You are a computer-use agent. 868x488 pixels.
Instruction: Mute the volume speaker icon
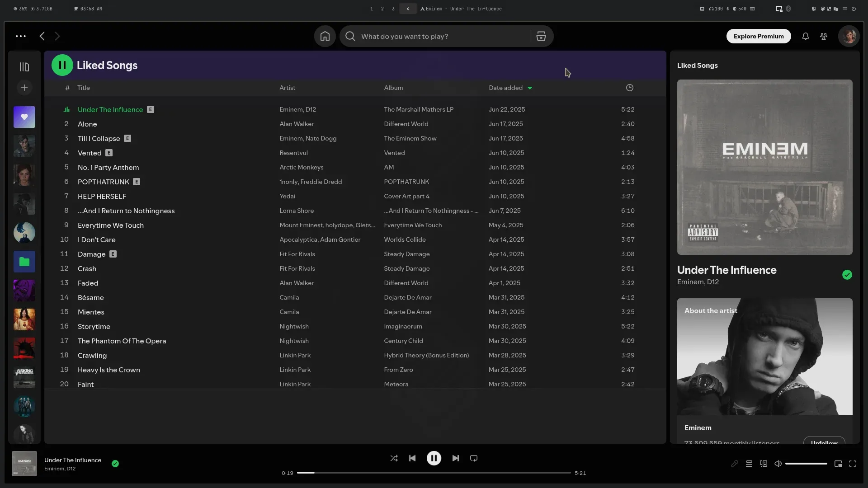pos(778,464)
